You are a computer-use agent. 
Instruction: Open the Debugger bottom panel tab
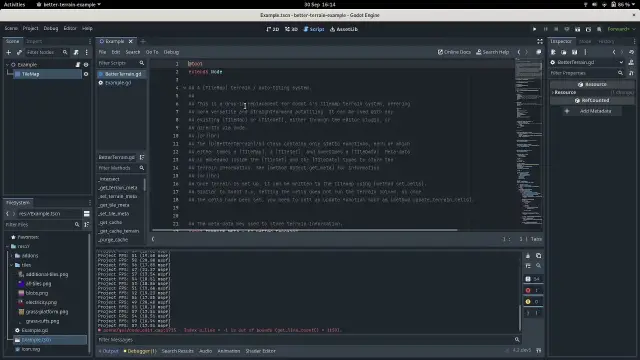tap(140, 351)
